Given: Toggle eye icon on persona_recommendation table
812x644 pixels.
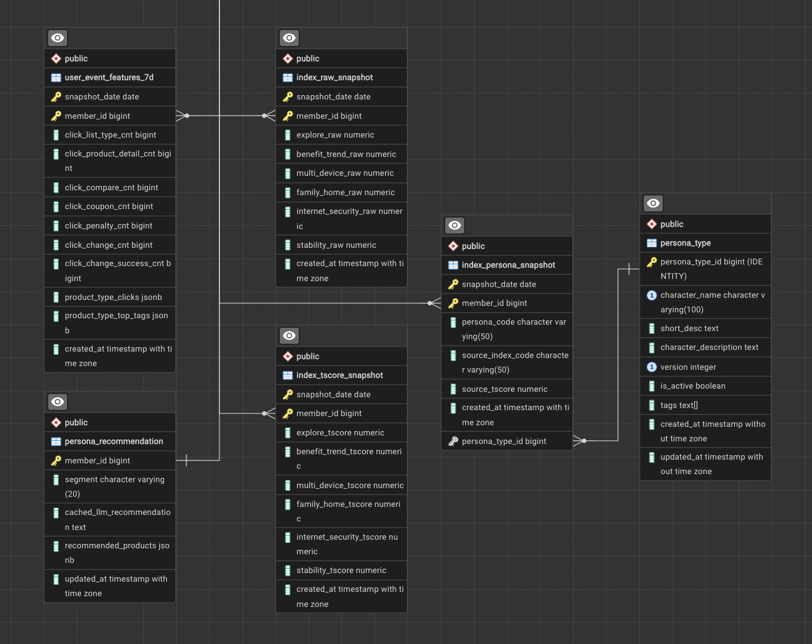Looking at the screenshot, I should coord(58,402).
